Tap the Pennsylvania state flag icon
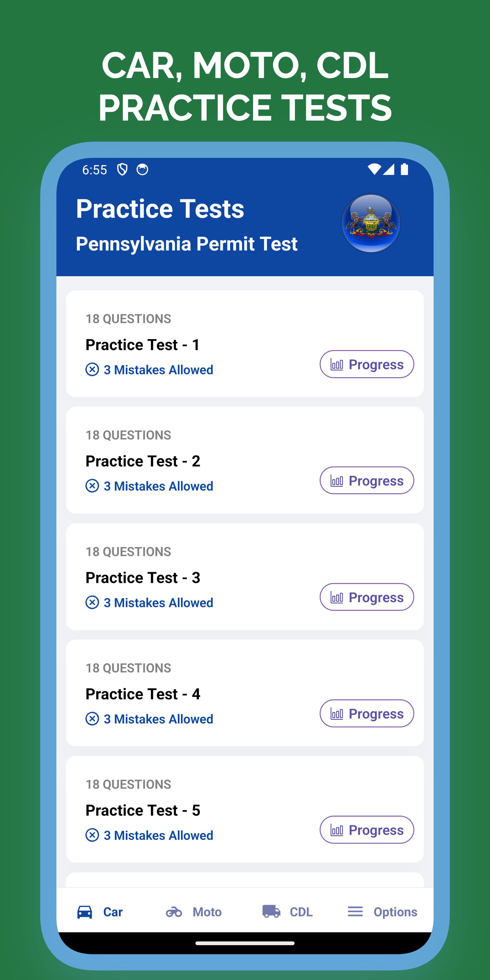Viewport: 490px width, 980px height. point(371,223)
